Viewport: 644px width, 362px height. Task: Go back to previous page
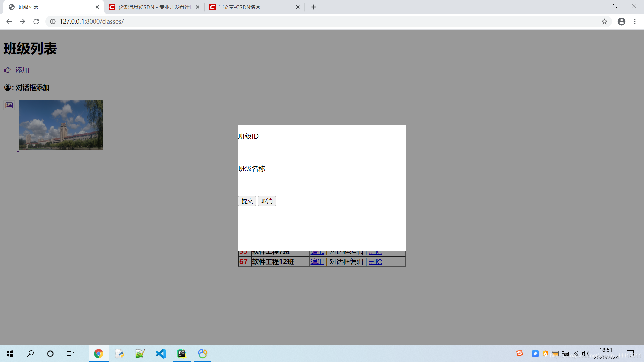coord(9,22)
